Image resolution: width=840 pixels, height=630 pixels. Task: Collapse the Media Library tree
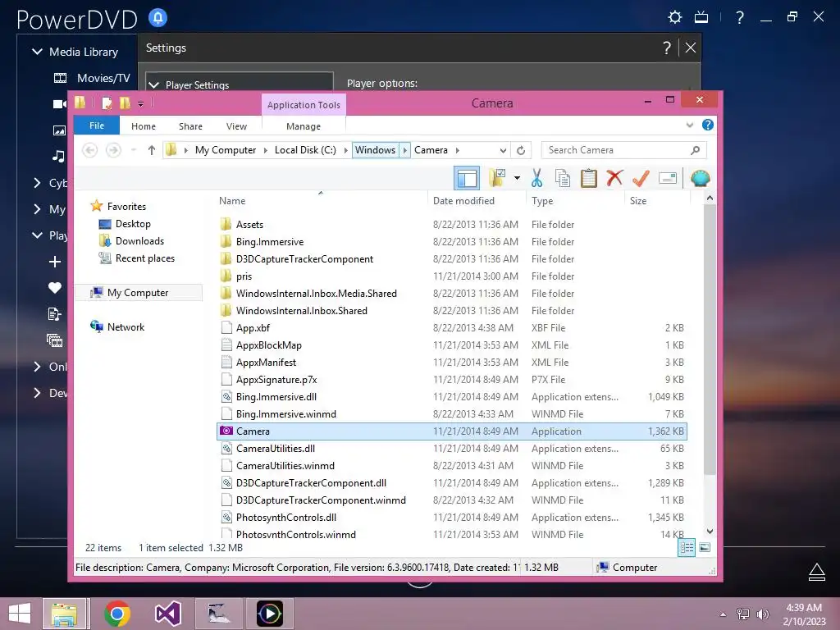(37, 52)
